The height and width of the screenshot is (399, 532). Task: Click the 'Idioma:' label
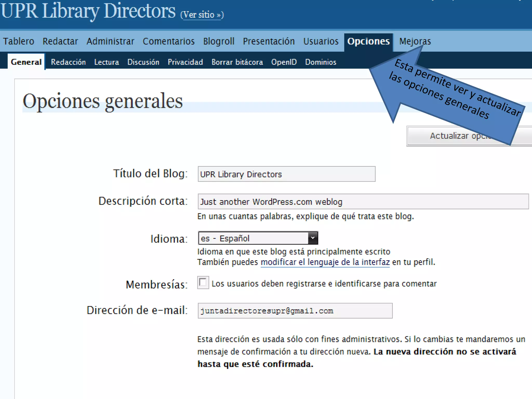[x=169, y=239]
